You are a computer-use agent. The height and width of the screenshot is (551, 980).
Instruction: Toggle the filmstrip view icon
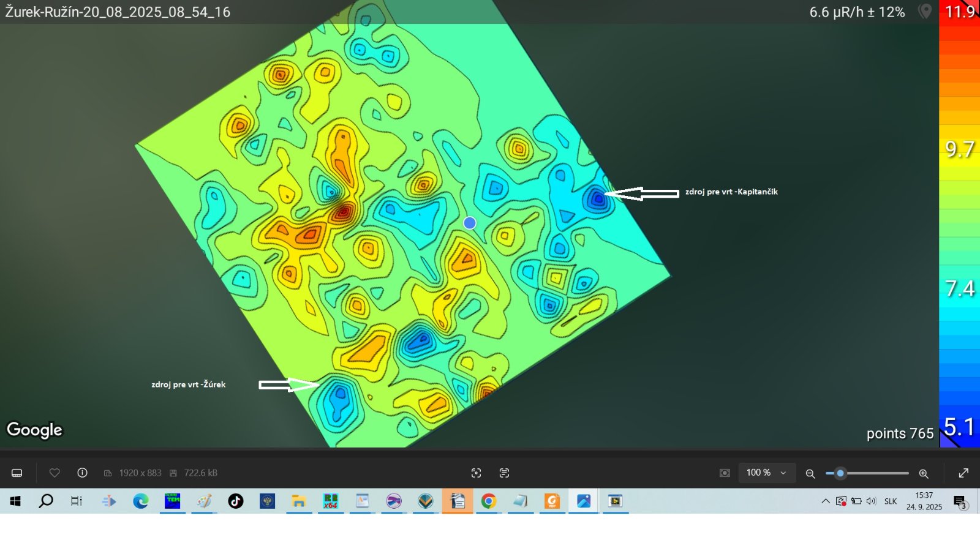(17, 473)
